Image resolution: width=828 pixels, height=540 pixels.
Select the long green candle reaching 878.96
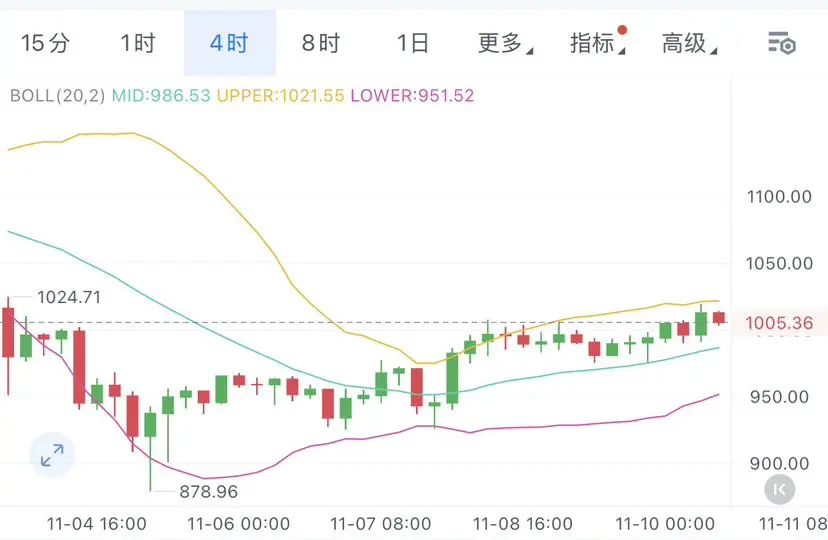tap(150, 448)
